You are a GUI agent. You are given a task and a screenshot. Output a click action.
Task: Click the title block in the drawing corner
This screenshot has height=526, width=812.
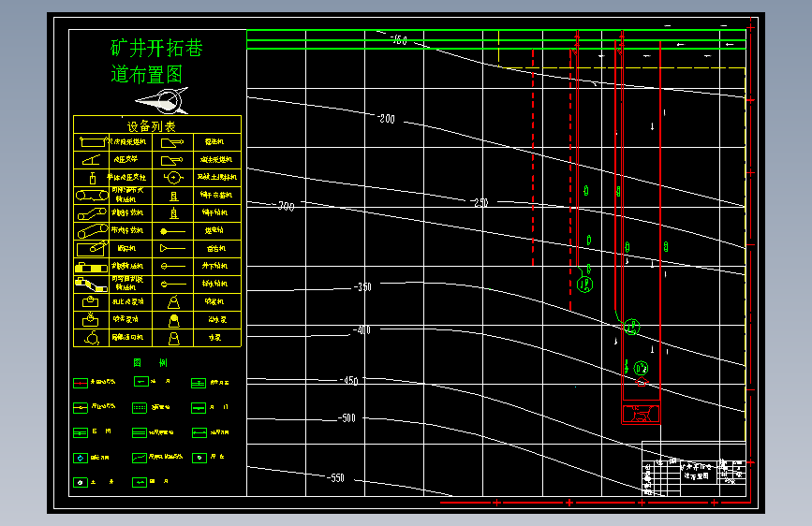694,469
